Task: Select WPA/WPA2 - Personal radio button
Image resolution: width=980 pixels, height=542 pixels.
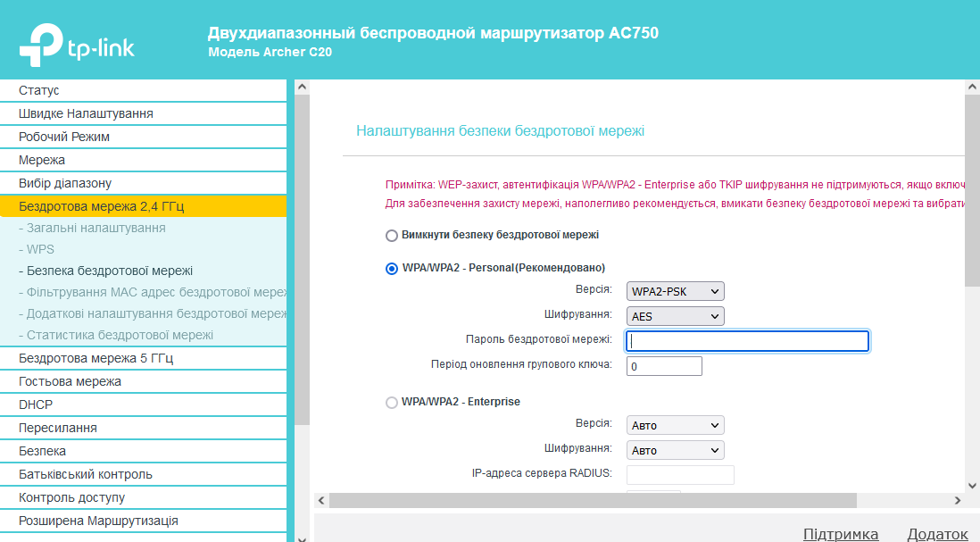Action: click(391, 268)
